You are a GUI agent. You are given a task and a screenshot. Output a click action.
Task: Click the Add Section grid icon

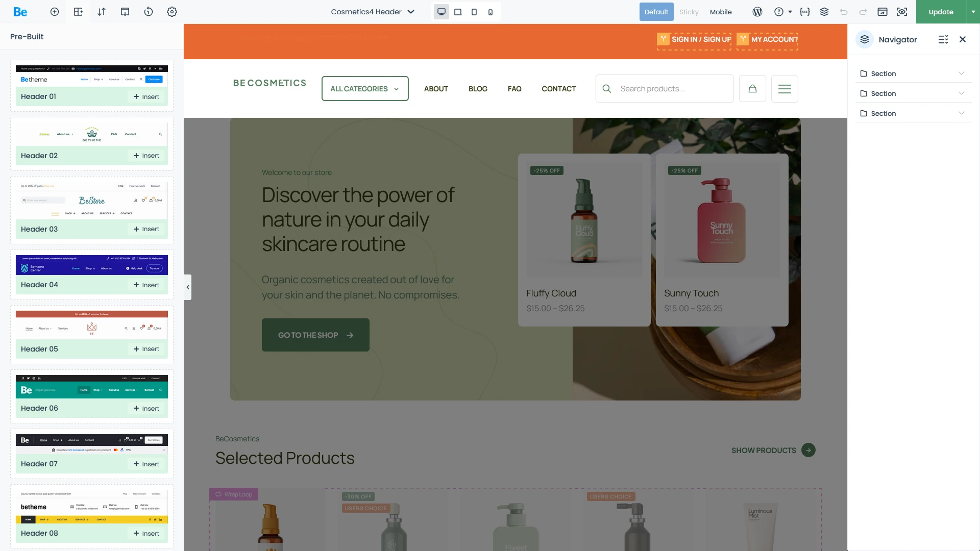[x=78, y=11]
